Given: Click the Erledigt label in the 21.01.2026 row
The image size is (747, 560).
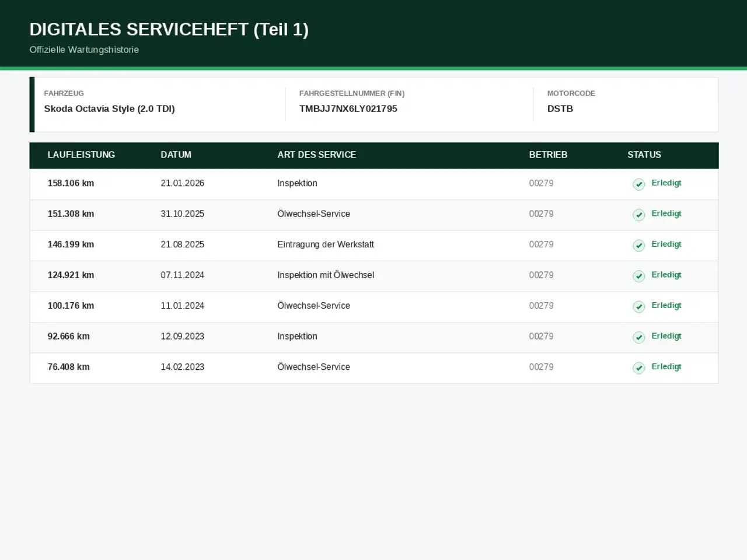Looking at the screenshot, I should (666, 183).
